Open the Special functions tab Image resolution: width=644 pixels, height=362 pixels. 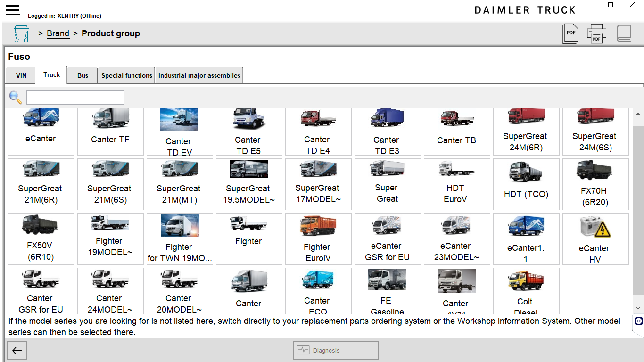click(127, 75)
